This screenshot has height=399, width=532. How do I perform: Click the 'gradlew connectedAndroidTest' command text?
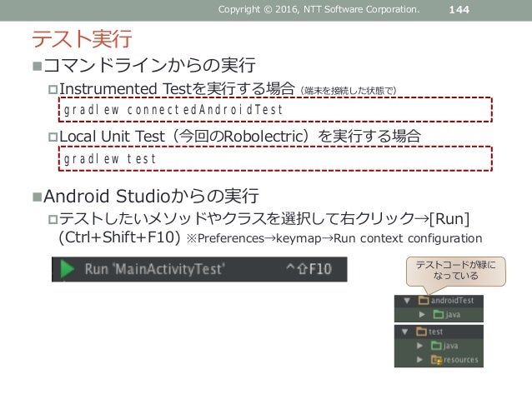click(173, 109)
